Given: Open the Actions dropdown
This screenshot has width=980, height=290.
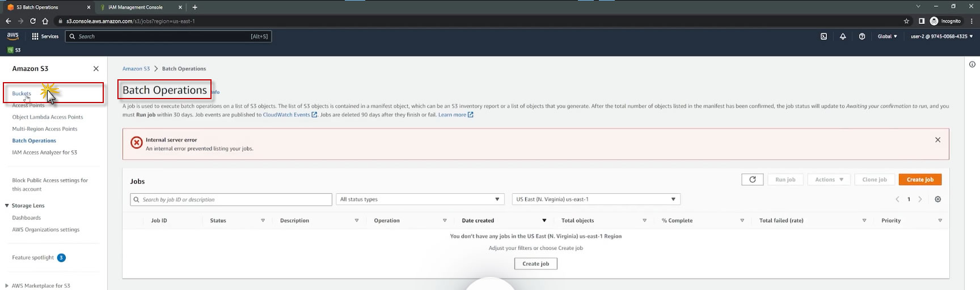Looking at the screenshot, I should [829, 180].
